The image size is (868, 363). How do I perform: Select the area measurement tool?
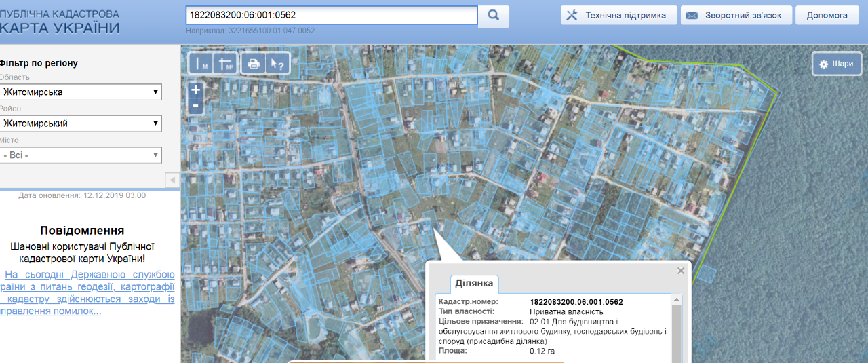click(x=225, y=63)
